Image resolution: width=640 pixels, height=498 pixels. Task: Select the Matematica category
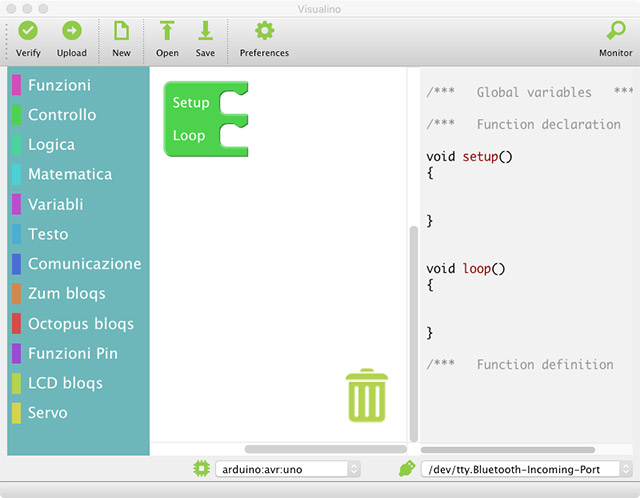pyautogui.click(x=69, y=174)
